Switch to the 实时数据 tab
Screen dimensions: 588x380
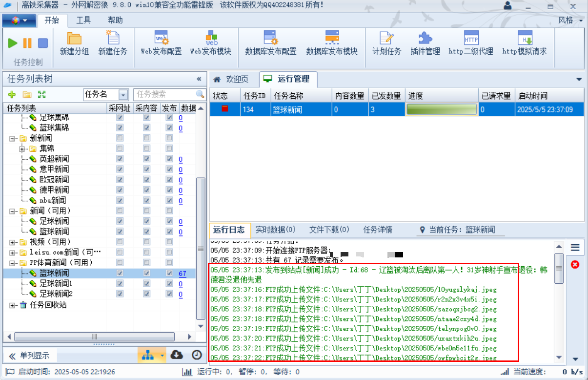[x=276, y=230]
